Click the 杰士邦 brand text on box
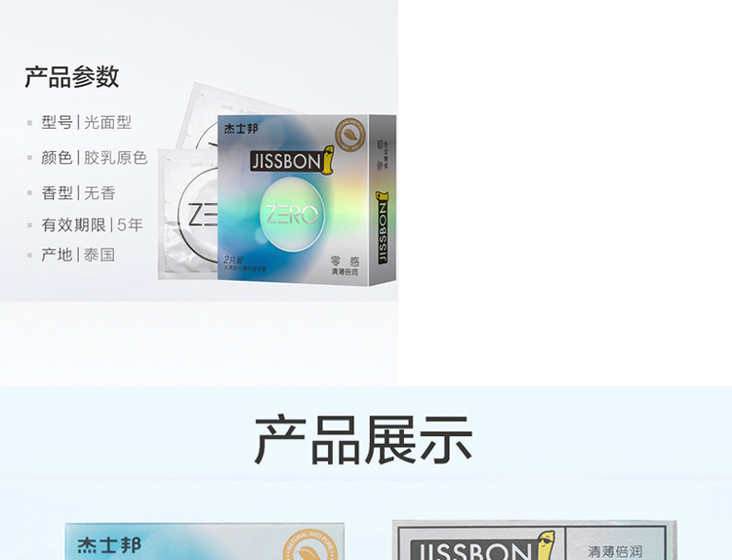 (240, 129)
